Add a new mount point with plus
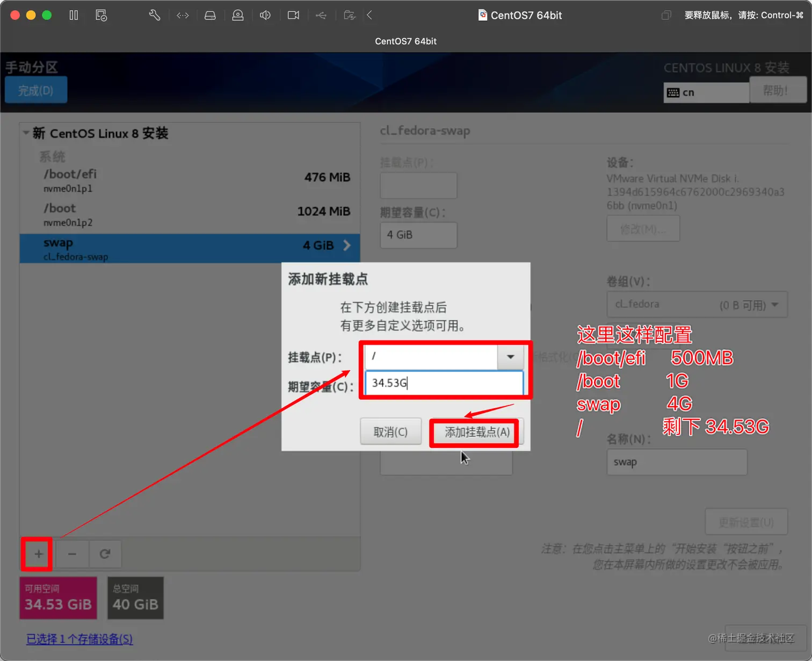The image size is (812, 661). click(x=38, y=554)
